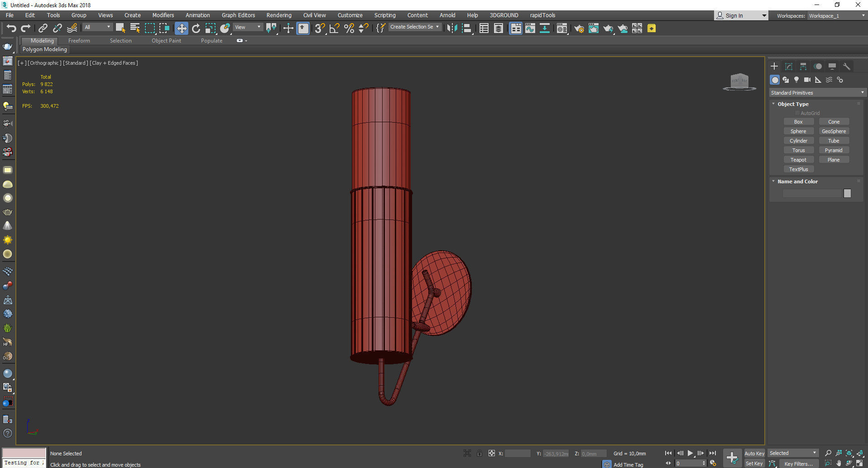Click the pink MAXScript listener box
Image resolution: width=868 pixels, height=468 pixels.
point(24,453)
